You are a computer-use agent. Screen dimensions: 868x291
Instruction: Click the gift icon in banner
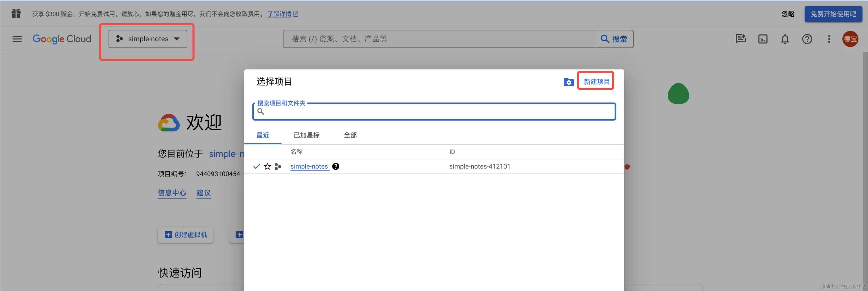16,14
